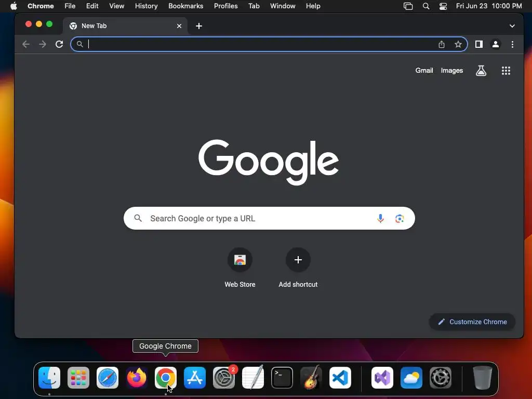Open Search Labs flask icon

click(x=481, y=71)
